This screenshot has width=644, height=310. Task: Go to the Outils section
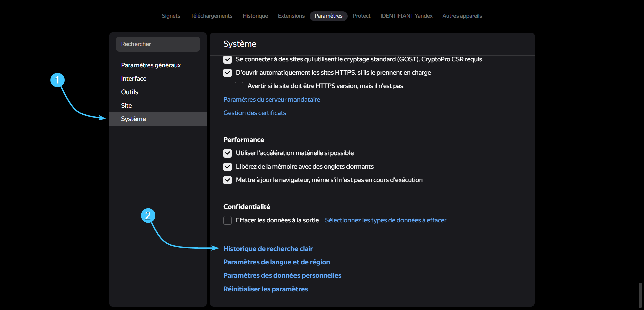(129, 92)
